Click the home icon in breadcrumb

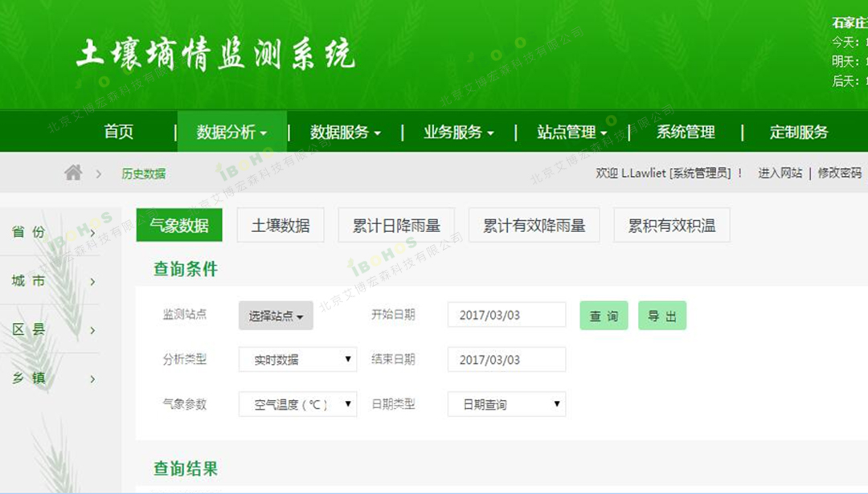click(x=73, y=173)
